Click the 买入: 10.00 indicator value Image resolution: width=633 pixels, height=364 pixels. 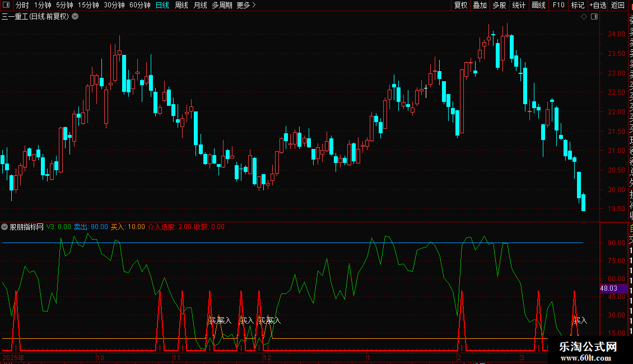[128, 227]
